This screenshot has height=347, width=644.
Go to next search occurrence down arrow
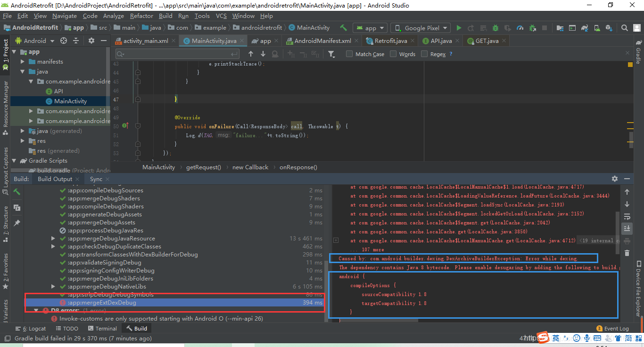click(263, 54)
